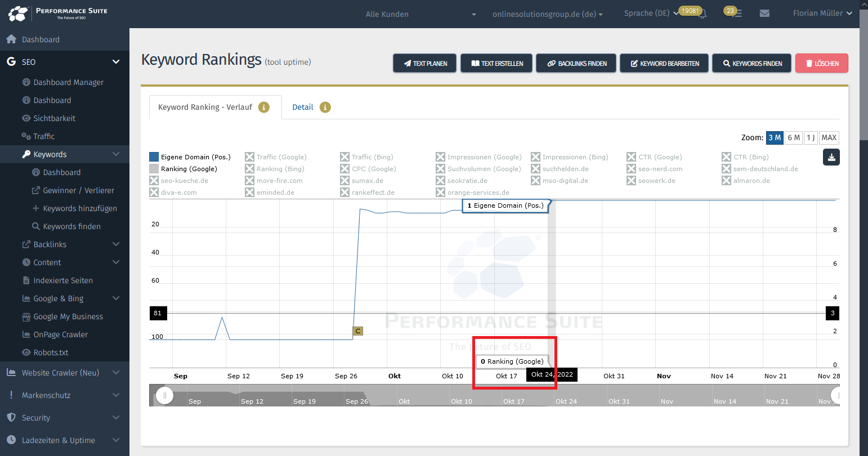Enable CPC (Google) legend series
Viewport: 868px width, 456px height.
(368, 169)
